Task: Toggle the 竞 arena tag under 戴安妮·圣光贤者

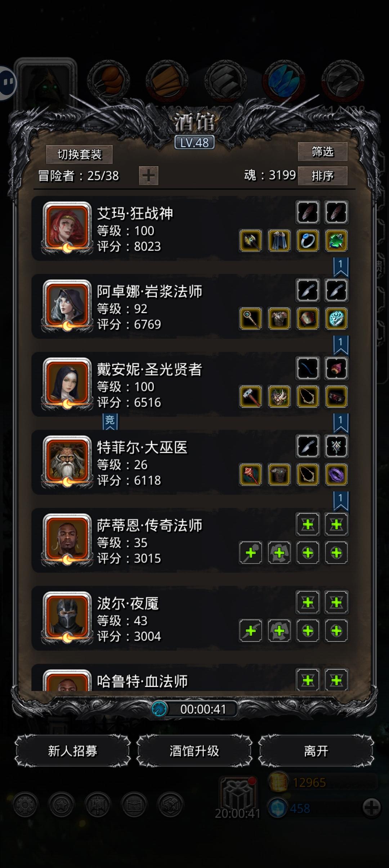Action: coord(110,422)
